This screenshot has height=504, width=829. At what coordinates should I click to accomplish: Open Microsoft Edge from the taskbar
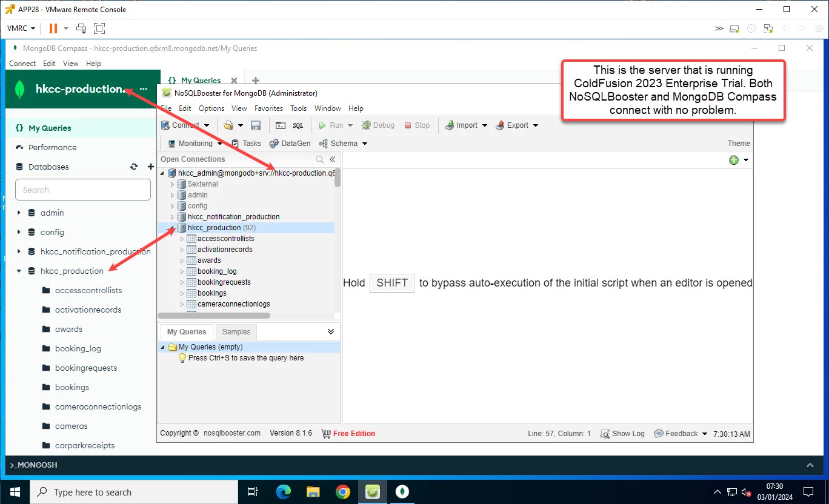[x=283, y=492]
